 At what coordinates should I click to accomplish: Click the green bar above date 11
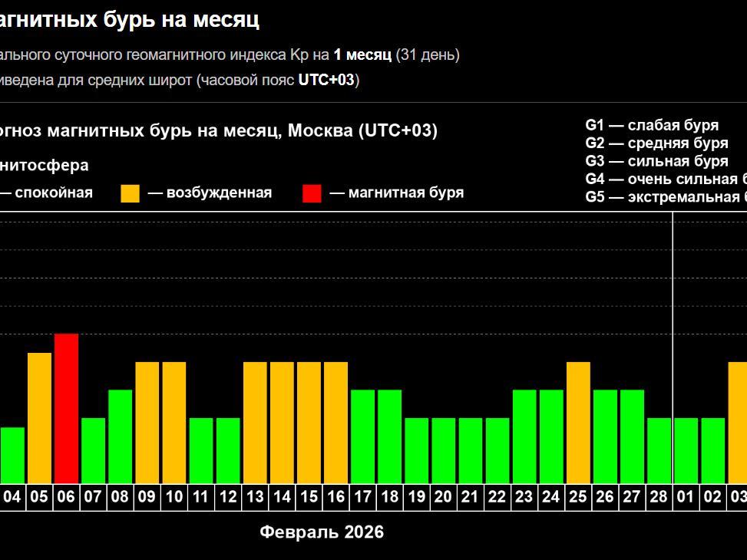point(201,450)
